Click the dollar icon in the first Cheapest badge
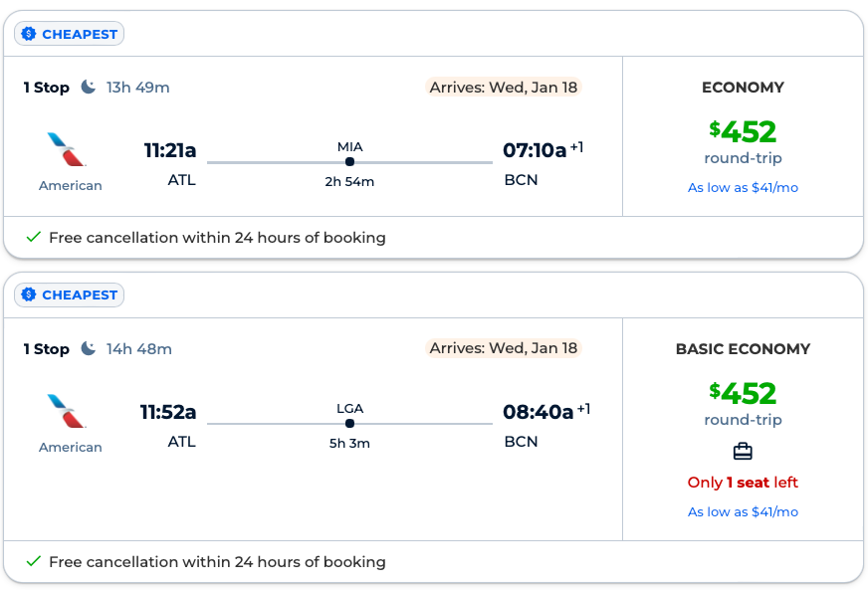The image size is (868, 590). [x=29, y=34]
